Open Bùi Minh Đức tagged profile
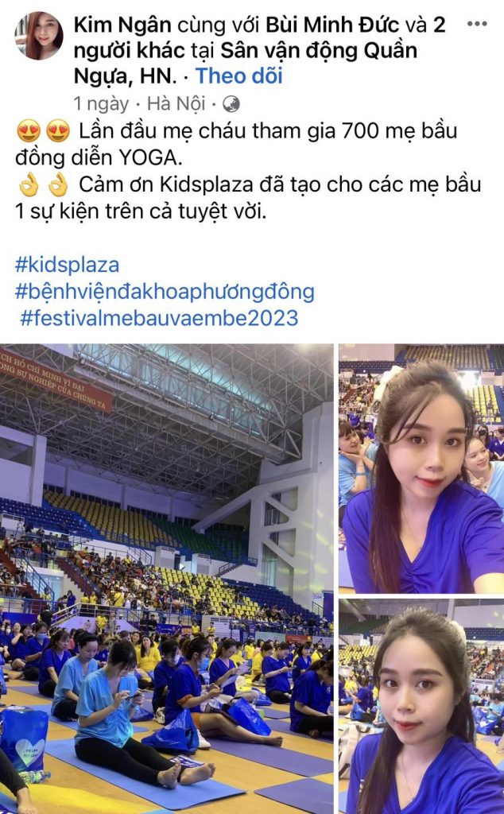 coord(333,25)
